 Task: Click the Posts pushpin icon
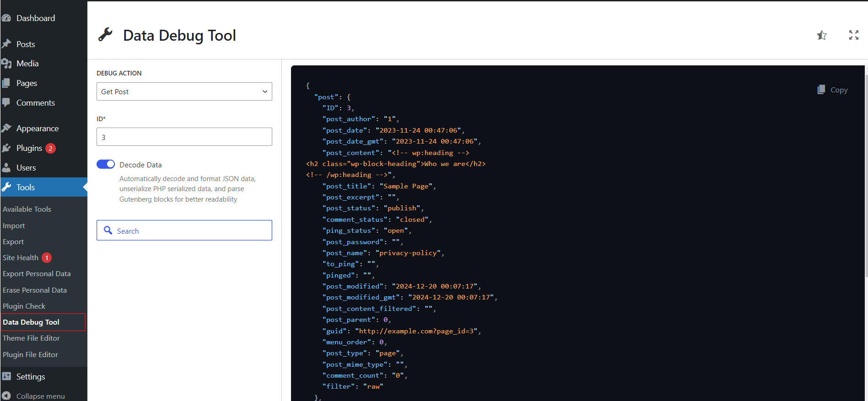(6, 44)
